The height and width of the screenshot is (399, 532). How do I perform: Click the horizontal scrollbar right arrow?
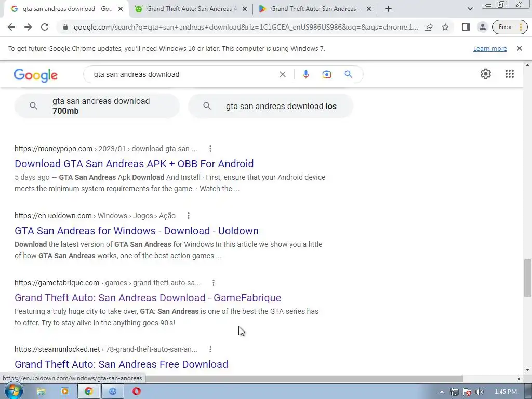pyautogui.click(x=518, y=379)
